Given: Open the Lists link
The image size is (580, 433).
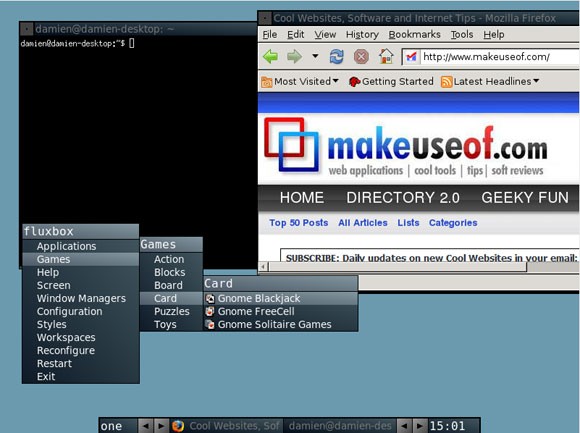Looking at the screenshot, I should pos(408,223).
